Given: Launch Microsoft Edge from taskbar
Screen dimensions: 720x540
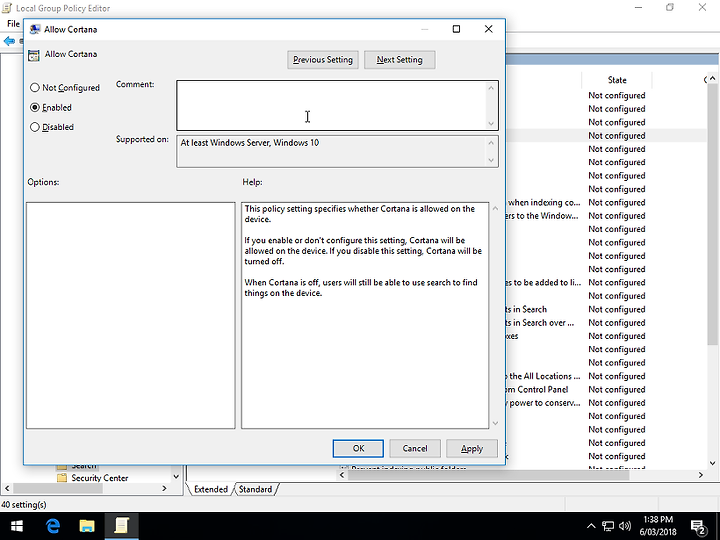Looking at the screenshot, I should coord(53,526).
